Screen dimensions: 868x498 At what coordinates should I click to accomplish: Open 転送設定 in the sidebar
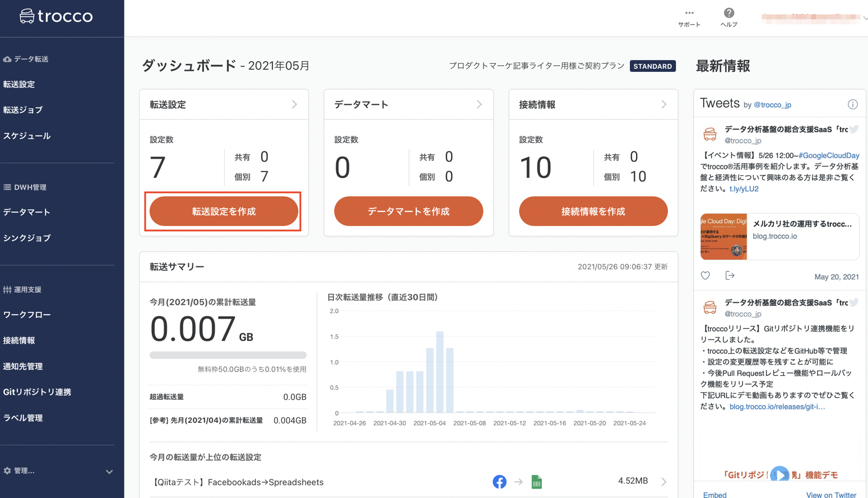19,84
